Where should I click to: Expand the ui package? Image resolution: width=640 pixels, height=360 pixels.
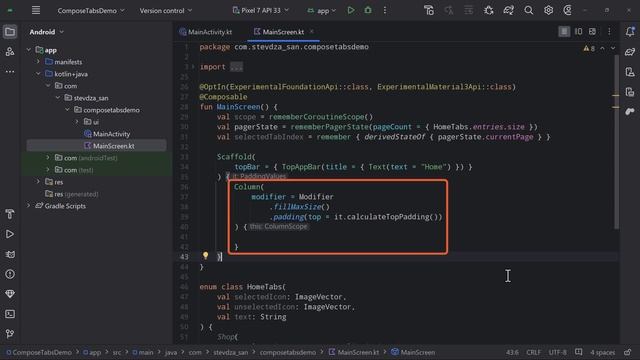pyautogui.click(x=77, y=122)
